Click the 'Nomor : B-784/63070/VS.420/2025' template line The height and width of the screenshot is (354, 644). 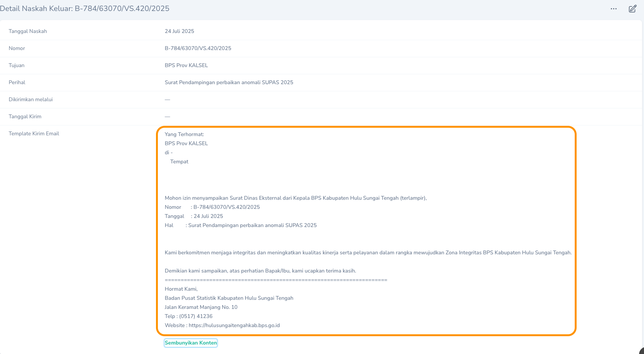pos(212,207)
